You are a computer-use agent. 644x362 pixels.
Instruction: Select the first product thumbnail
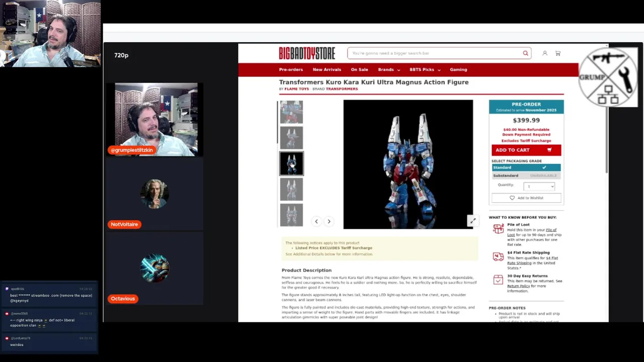coord(291,112)
